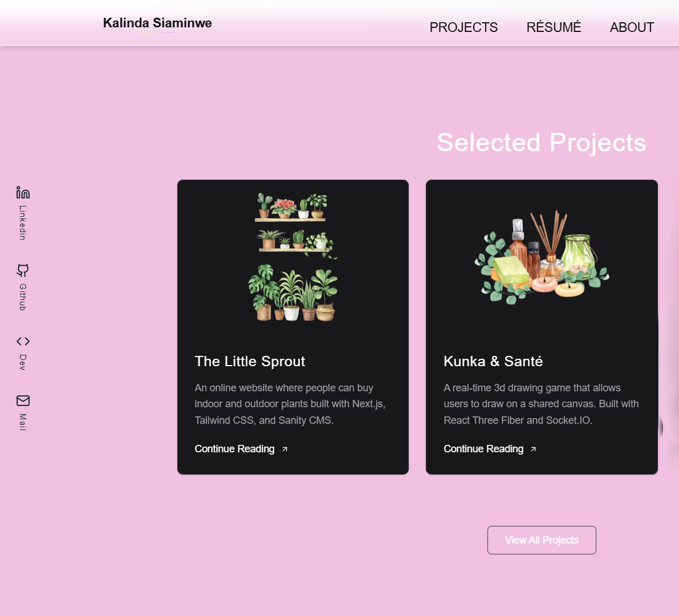Click the vertical Linkedin text label

click(x=22, y=221)
